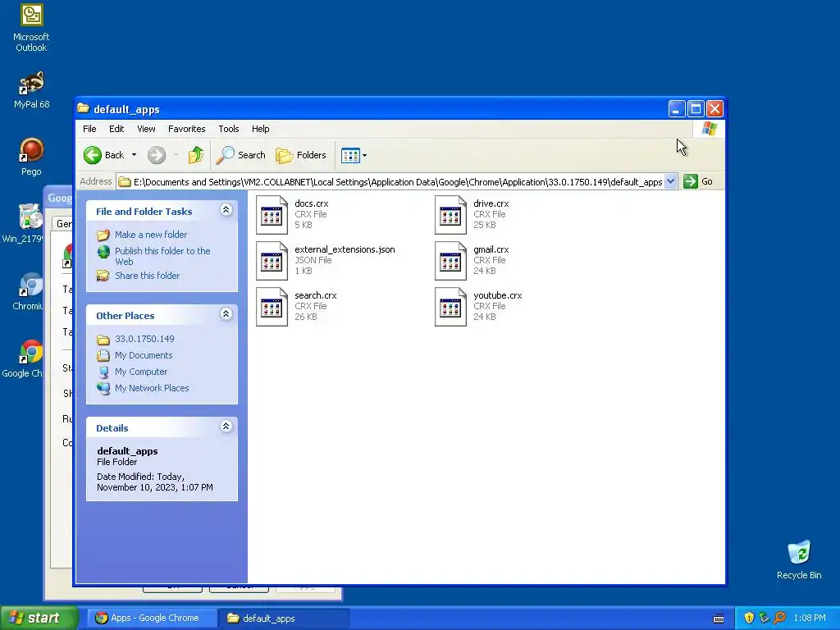
Task: Click the Safely Remove Hardware tray icon
Action: click(764, 619)
